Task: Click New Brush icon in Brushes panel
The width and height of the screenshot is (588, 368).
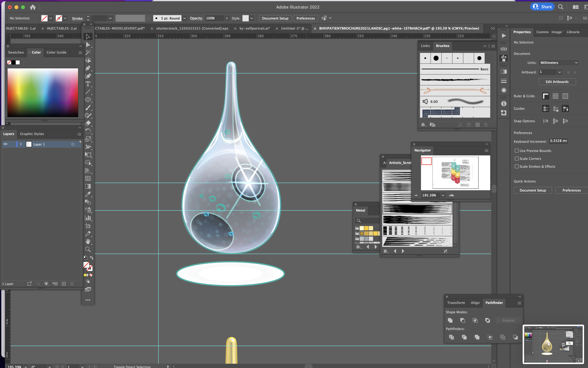Action: pyautogui.click(x=477, y=125)
